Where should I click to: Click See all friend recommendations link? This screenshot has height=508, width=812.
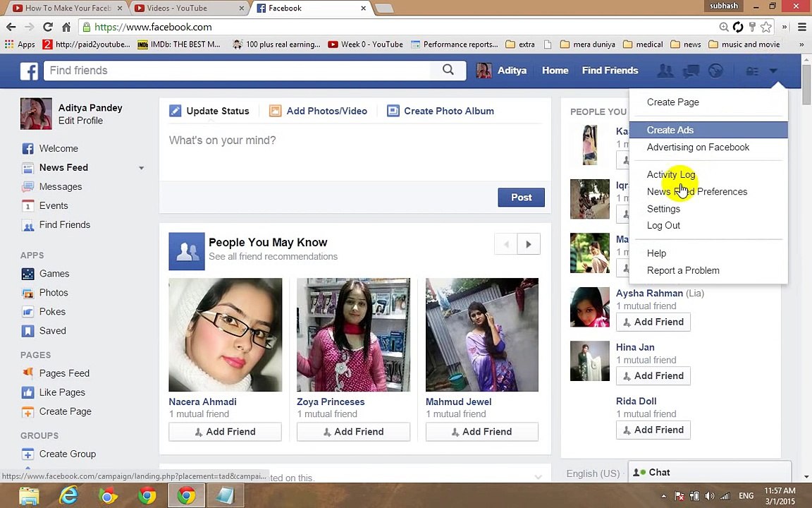273,257
